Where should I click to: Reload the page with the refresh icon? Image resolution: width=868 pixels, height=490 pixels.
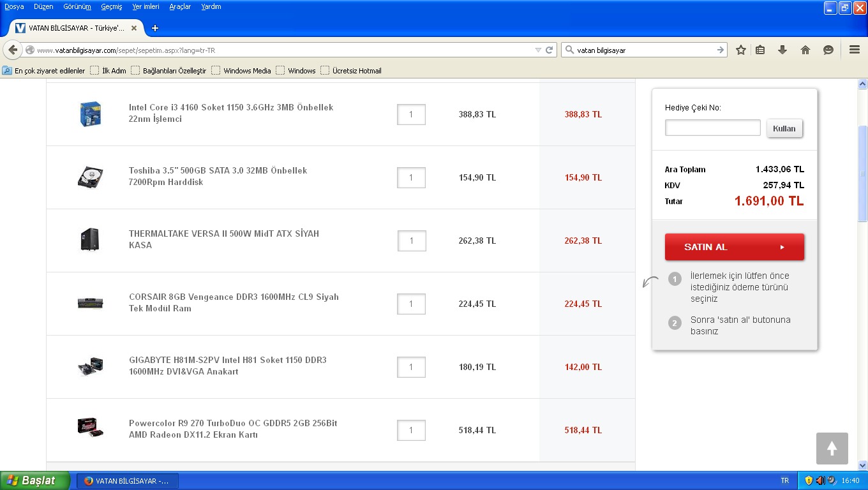tap(549, 50)
